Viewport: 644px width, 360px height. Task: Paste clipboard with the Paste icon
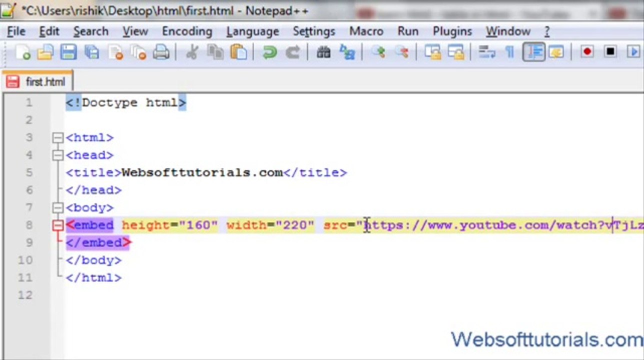[x=239, y=52]
